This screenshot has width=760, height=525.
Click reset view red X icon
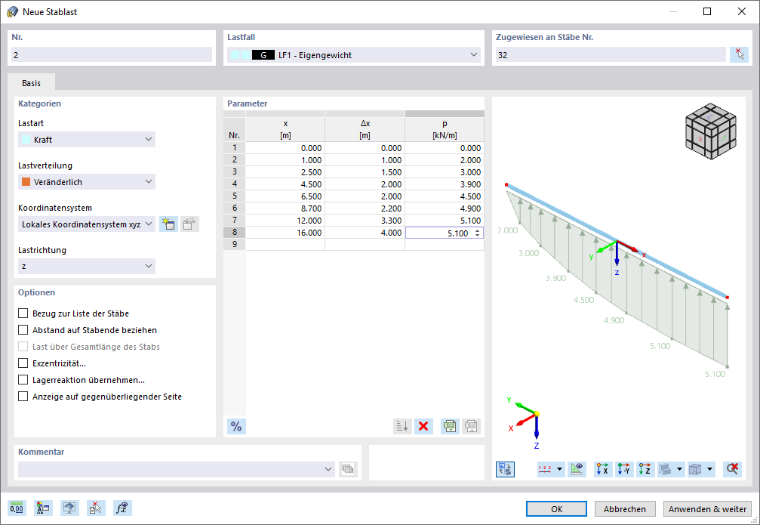pos(732,469)
